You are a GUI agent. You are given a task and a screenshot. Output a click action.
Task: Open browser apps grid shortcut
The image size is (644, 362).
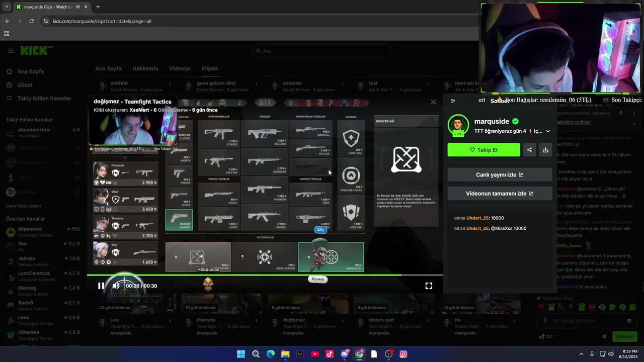pos(7,34)
